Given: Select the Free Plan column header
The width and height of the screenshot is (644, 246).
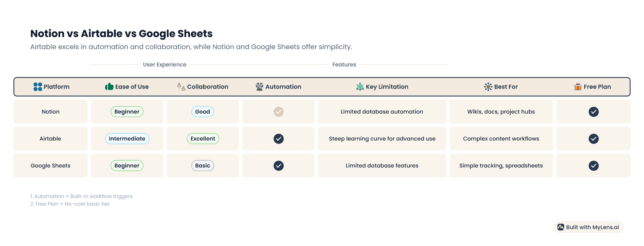Looking at the screenshot, I should point(593,87).
